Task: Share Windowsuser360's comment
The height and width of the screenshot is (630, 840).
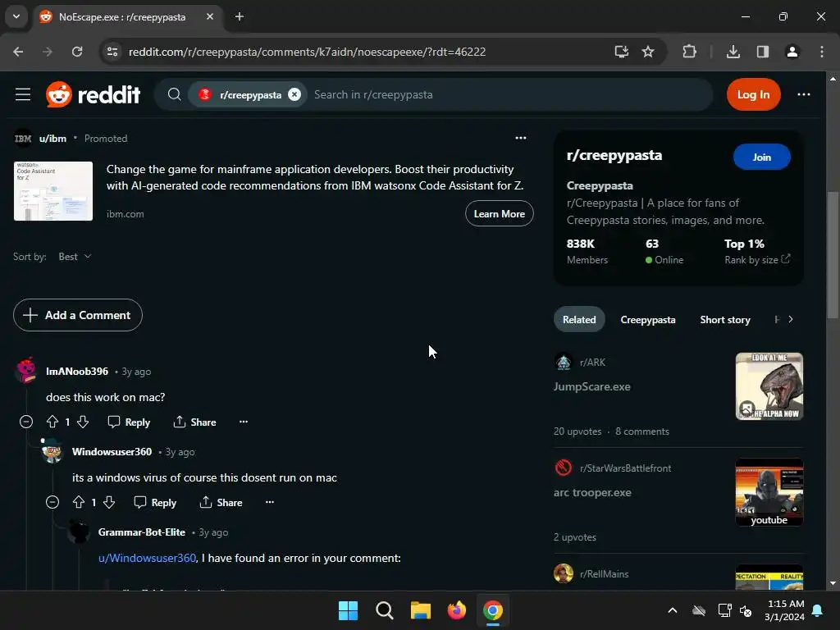Action: 221,503
